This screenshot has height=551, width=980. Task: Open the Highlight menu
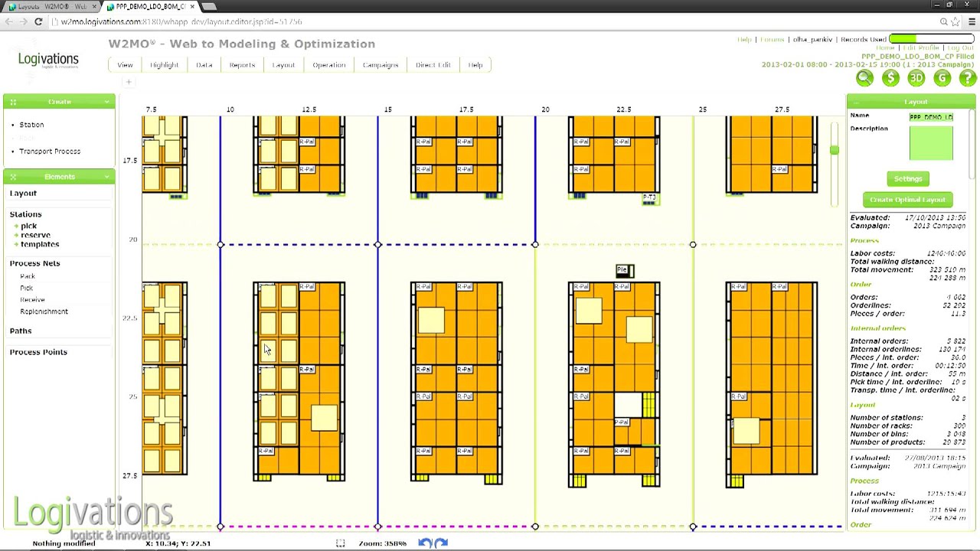[x=164, y=65]
